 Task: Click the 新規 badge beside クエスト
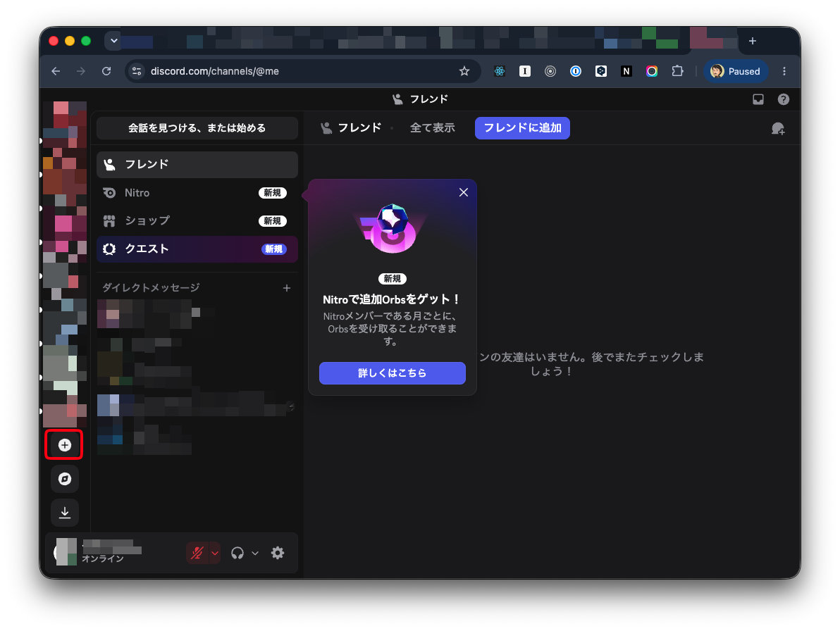(273, 249)
